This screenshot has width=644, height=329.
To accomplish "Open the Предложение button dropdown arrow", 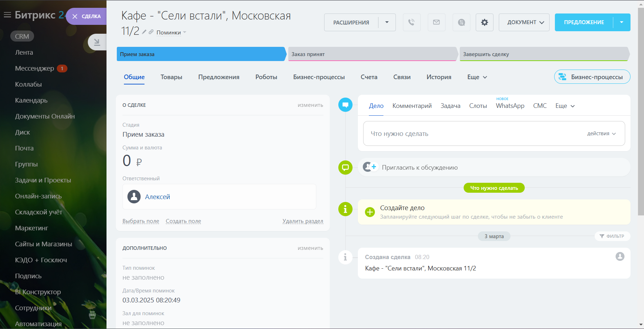I will [621, 22].
